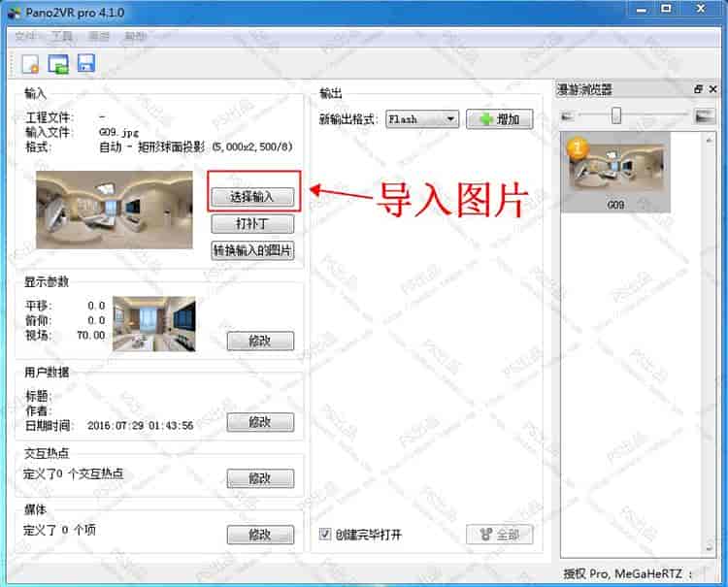Click the 视场 value 70.00
The height and width of the screenshot is (587, 728).
click(x=91, y=335)
